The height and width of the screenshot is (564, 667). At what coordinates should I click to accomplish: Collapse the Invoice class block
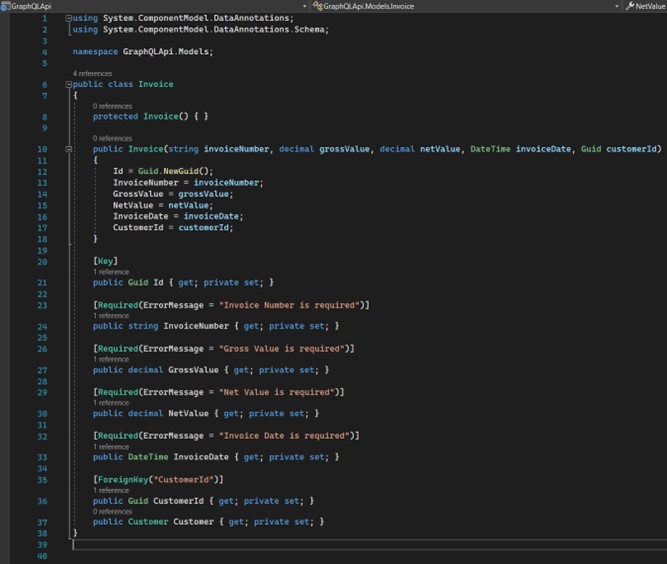click(67, 85)
